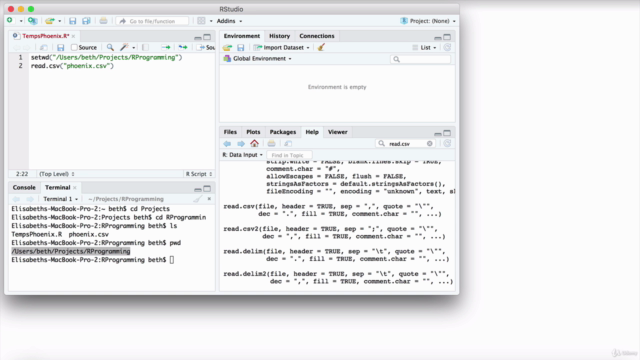Viewport: 640px width, 360px height.
Task: Open the Project: (None) menu
Action: point(428,21)
